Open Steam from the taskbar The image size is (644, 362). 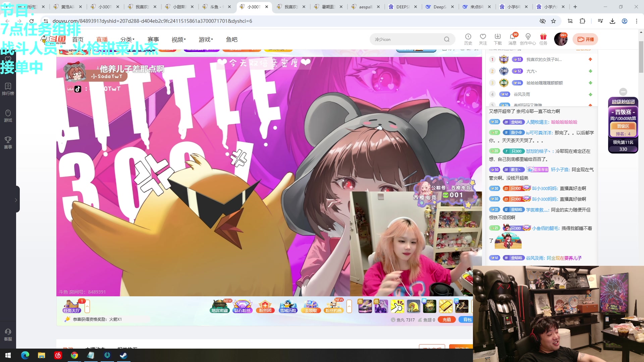(x=123, y=355)
